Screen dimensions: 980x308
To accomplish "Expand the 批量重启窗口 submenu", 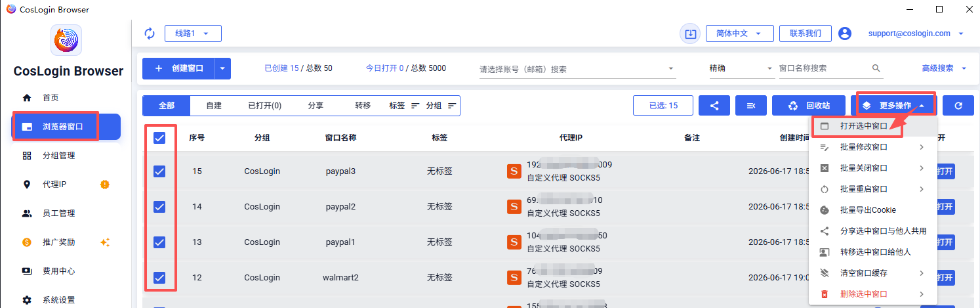I will point(874,189).
